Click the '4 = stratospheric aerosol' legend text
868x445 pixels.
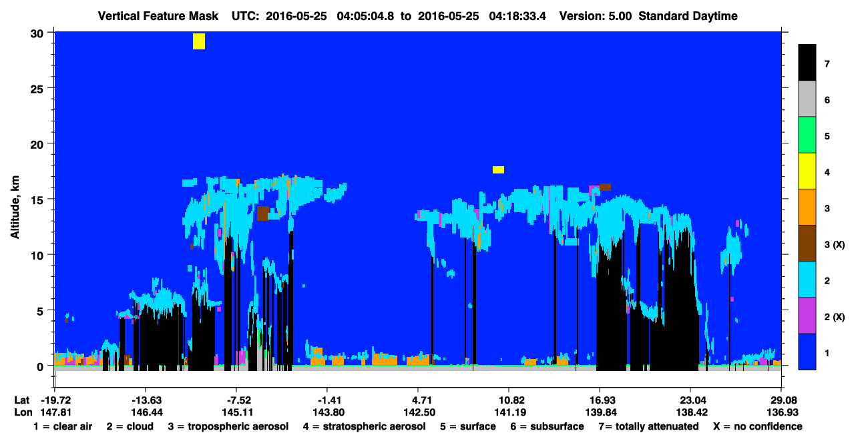(x=364, y=426)
